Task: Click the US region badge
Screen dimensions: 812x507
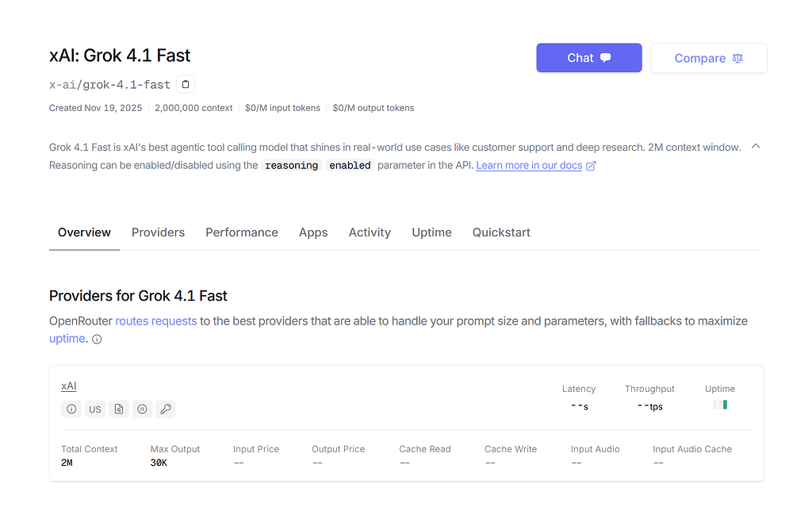Action: 95,409
